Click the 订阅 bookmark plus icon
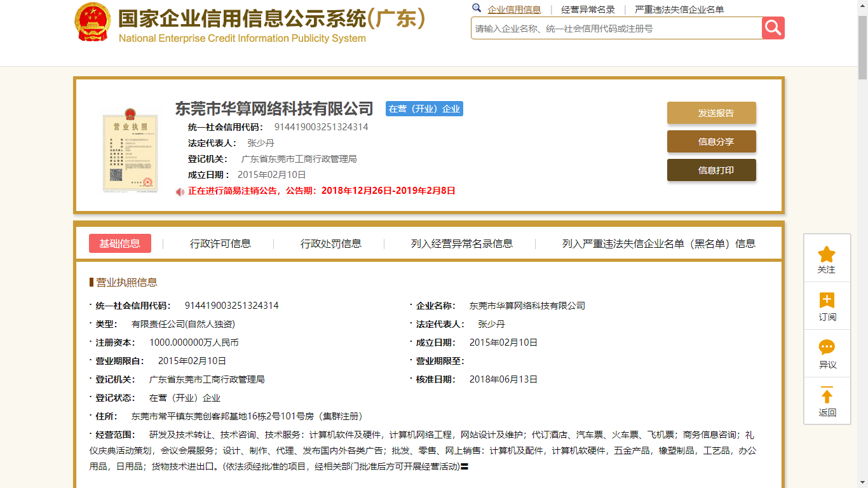The height and width of the screenshot is (488, 868). [x=827, y=301]
